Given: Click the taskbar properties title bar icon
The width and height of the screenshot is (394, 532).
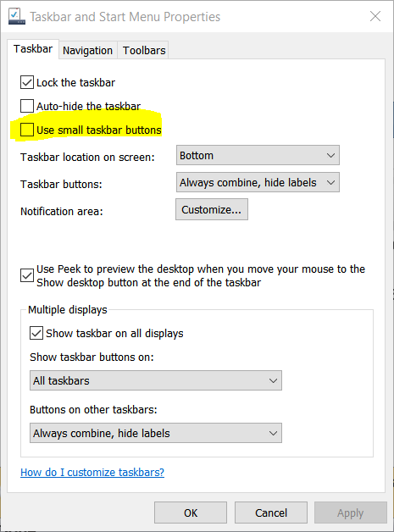Looking at the screenshot, I should click(17, 16).
